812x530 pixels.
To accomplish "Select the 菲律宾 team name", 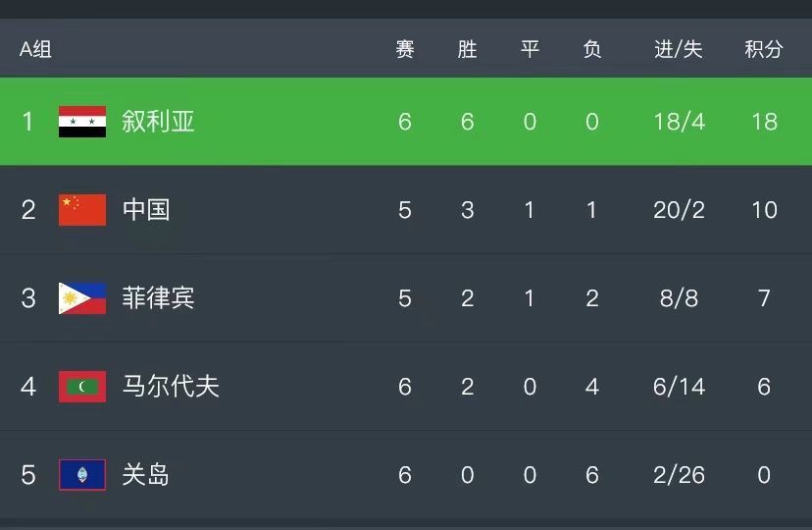I will tap(159, 298).
